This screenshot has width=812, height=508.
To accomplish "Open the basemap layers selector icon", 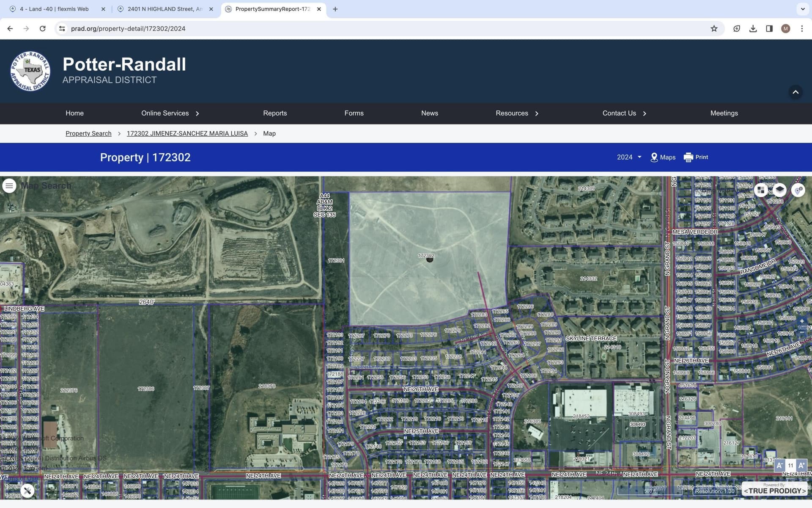I will [x=761, y=190].
